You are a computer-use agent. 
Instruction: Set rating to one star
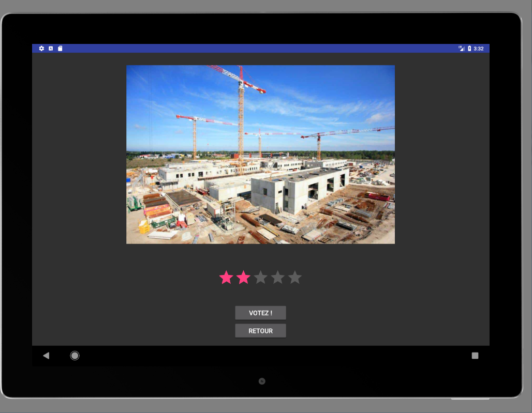(226, 278)
